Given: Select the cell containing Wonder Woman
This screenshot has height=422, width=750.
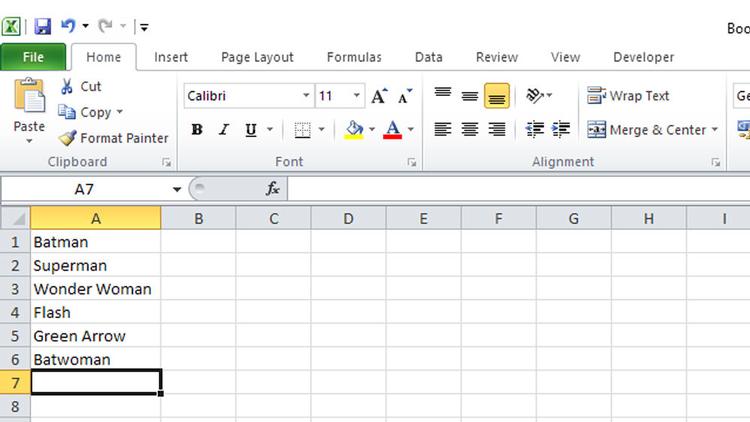Looking at the screenshot, I should (95, 289).
